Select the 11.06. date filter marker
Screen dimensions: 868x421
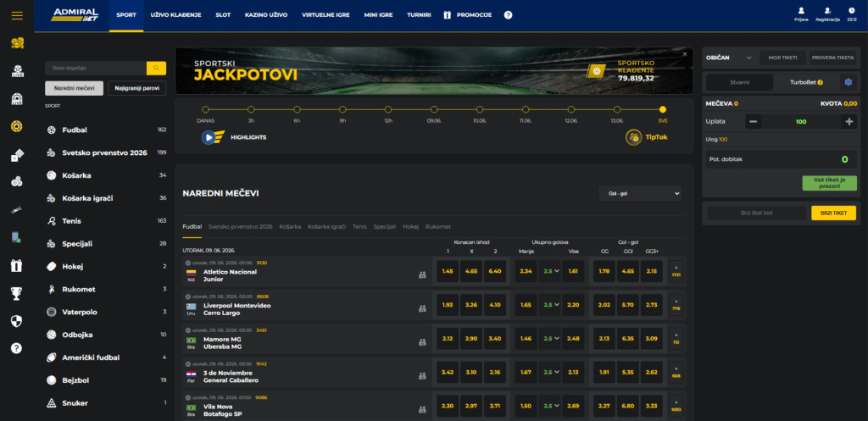526,109
